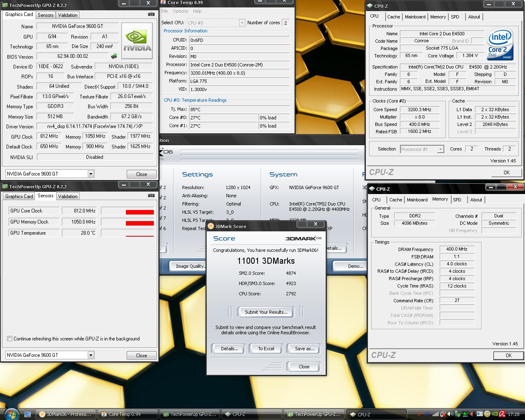Image resolution: width=525 pixels, height=420 pixels.
Task: Open the SPD tab in the top CPU-Z window
Action: coord(455,17)
